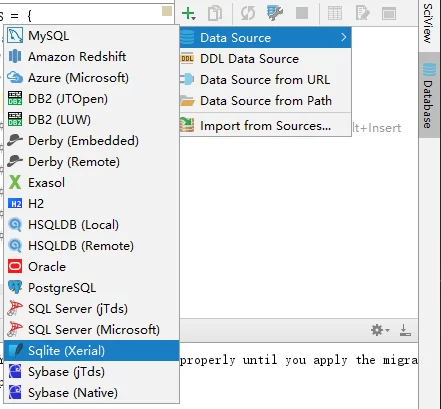The width and height of the screenshot is (441, 409).
Task: Click the Edit source pencil icon
Action: pyautogui.click(x=362, y=13)
